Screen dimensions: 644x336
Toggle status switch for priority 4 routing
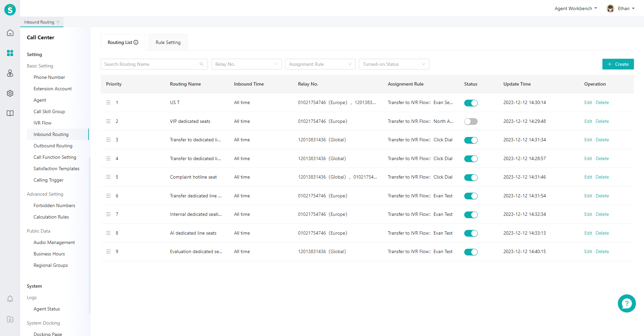[x=471, y=159]
